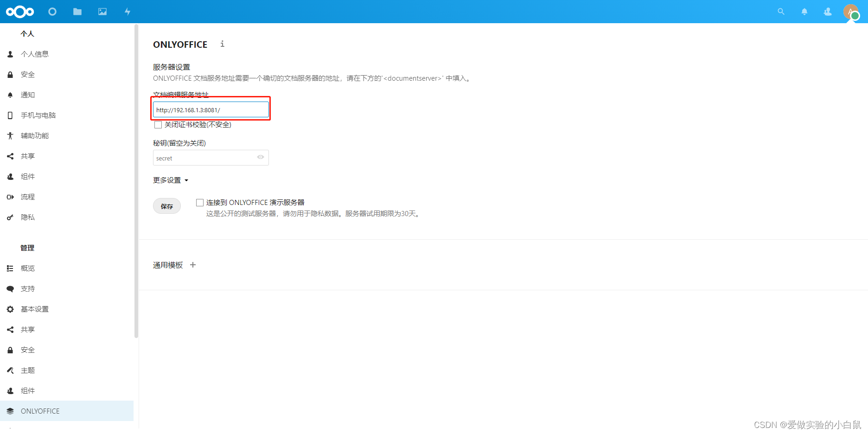Toggle 关闭证书校验(不安全) checkbox
This screenshot has width=868, height=434.
pyautogui.click(x=158, y=125)
